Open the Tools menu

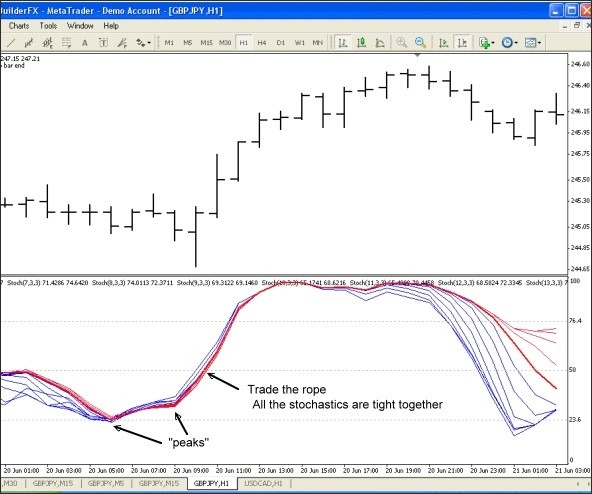tap(48, 26)
